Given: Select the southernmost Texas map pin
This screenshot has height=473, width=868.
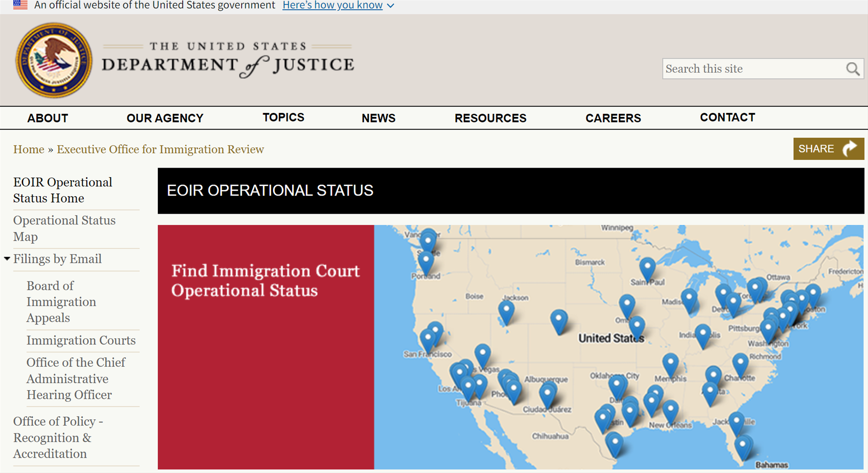Looking at the screenshot, I should coord(614,444).
